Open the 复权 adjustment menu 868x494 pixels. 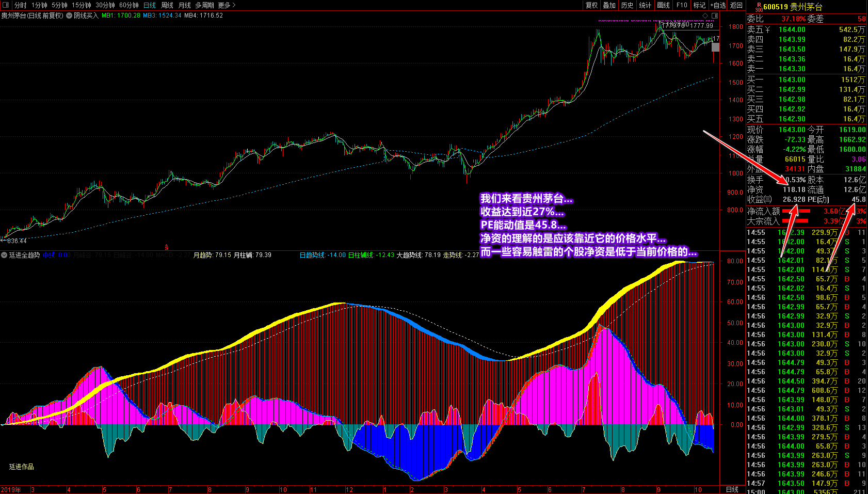tap(591, 5)
